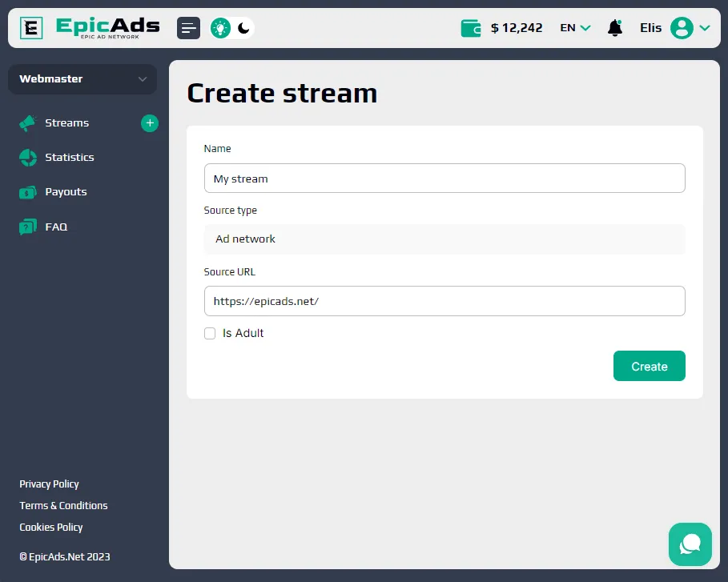Open the Source type Ad network selector

click(x=444, y=239)
